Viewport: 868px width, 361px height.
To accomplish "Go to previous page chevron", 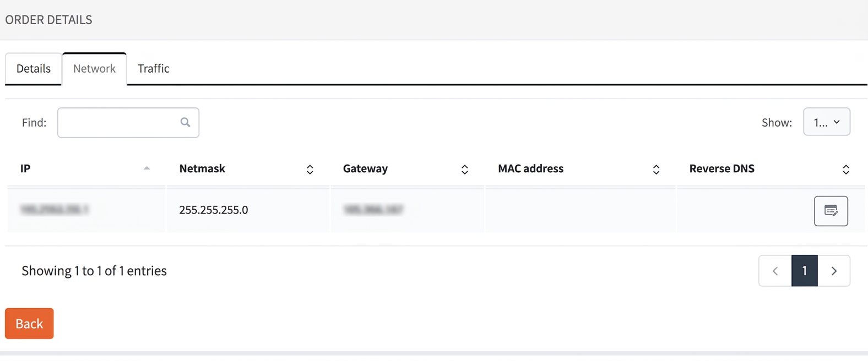I will pos(775,271).
